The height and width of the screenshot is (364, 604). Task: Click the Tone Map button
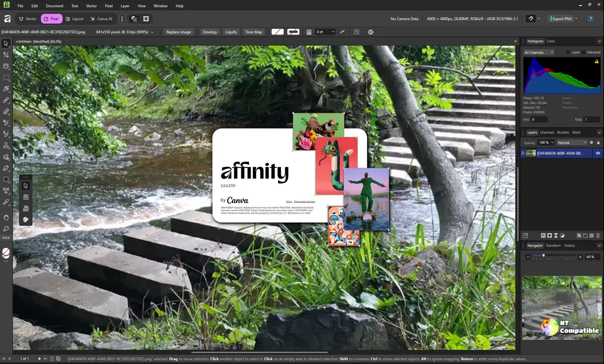coord(253,32)
